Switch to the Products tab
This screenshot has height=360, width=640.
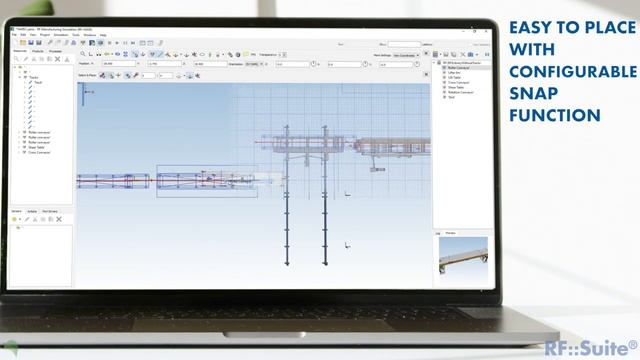[x=38, y=51]
